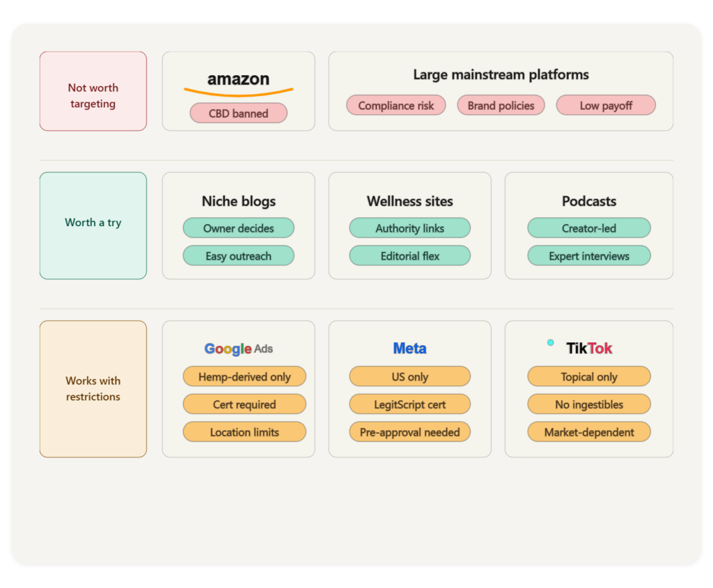Click the 'Pre-approval needed' tag
The image size is (713, 588).
409,432
